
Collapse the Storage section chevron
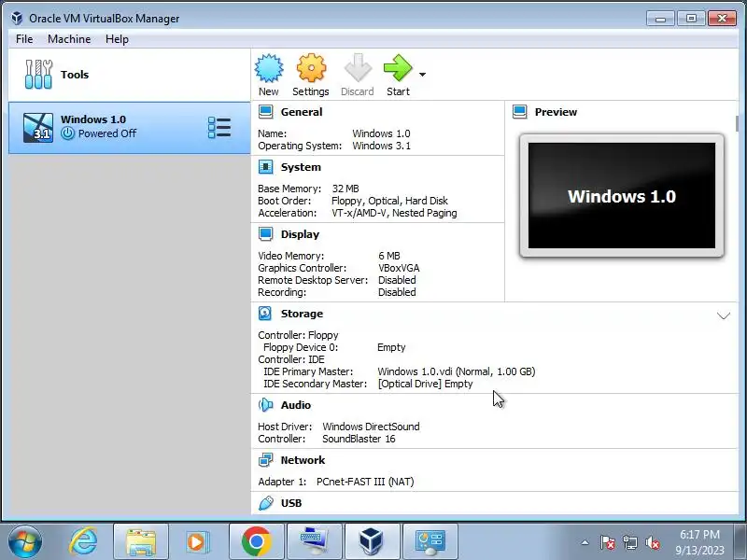pos(723,315)
